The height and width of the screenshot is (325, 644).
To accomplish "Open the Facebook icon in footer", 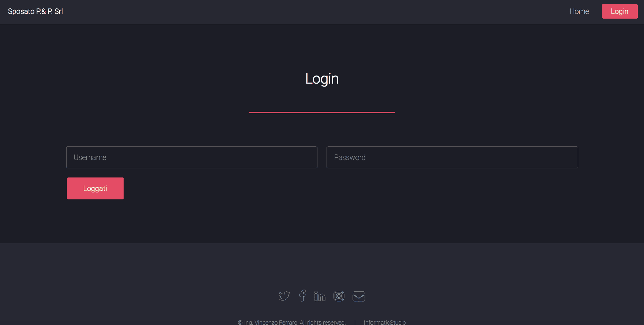I will coord(302,295).
